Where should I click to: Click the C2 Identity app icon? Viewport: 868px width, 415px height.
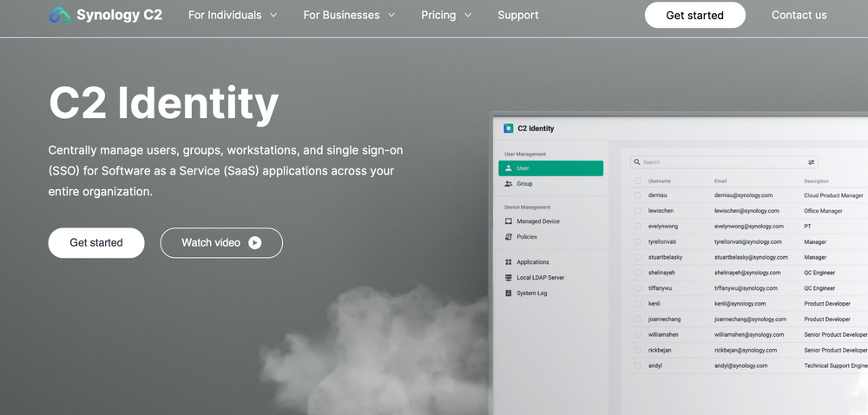509,128
